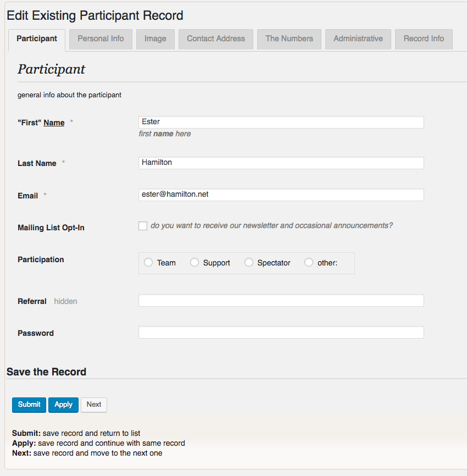The height and width of the screenshot is (476, 467).
Task: Click Next to save and move on
Action: point(93,405)
